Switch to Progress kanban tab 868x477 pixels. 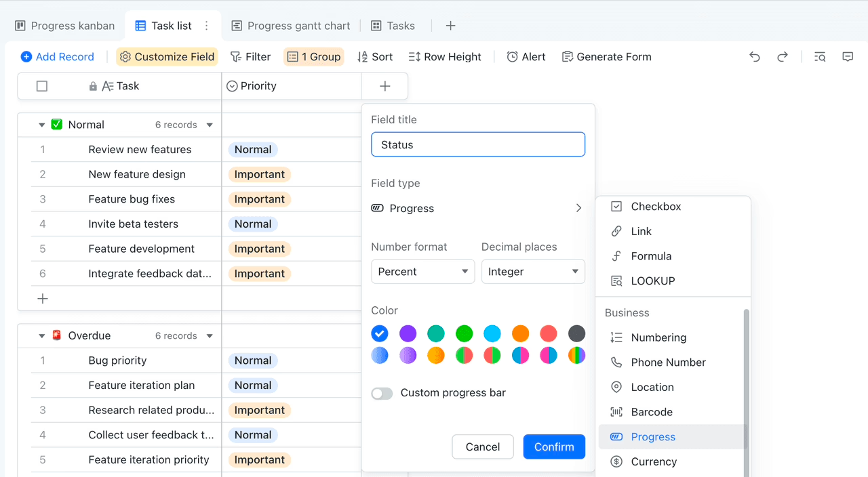pyautogui.click(x=65, y=26)
